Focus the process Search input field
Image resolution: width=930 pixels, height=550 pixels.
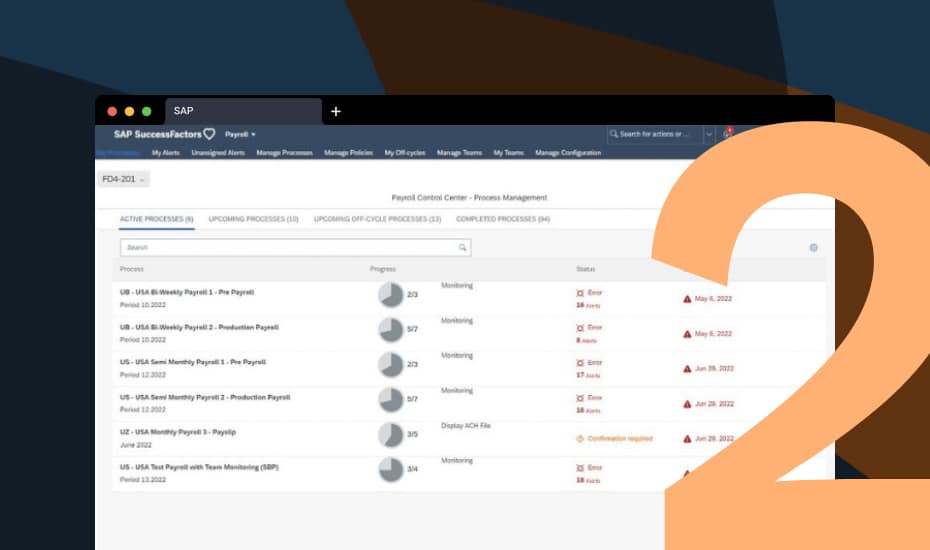click(x=295, y=247)
